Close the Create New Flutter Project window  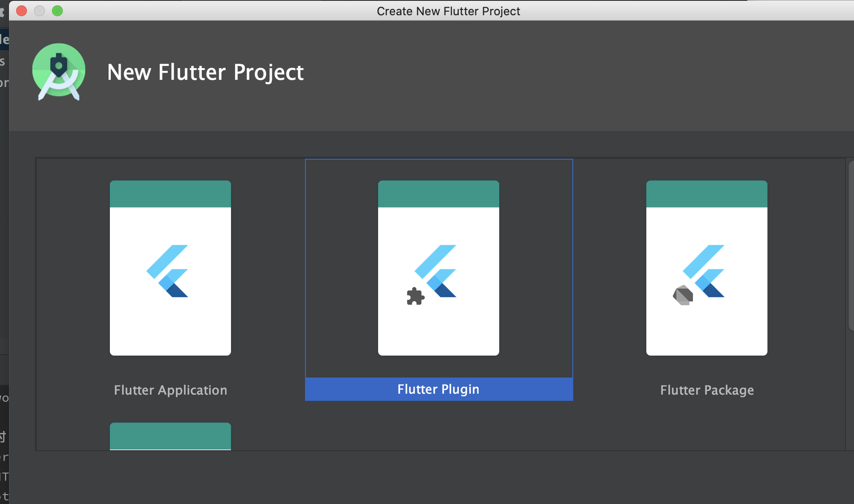coord(22,11)
